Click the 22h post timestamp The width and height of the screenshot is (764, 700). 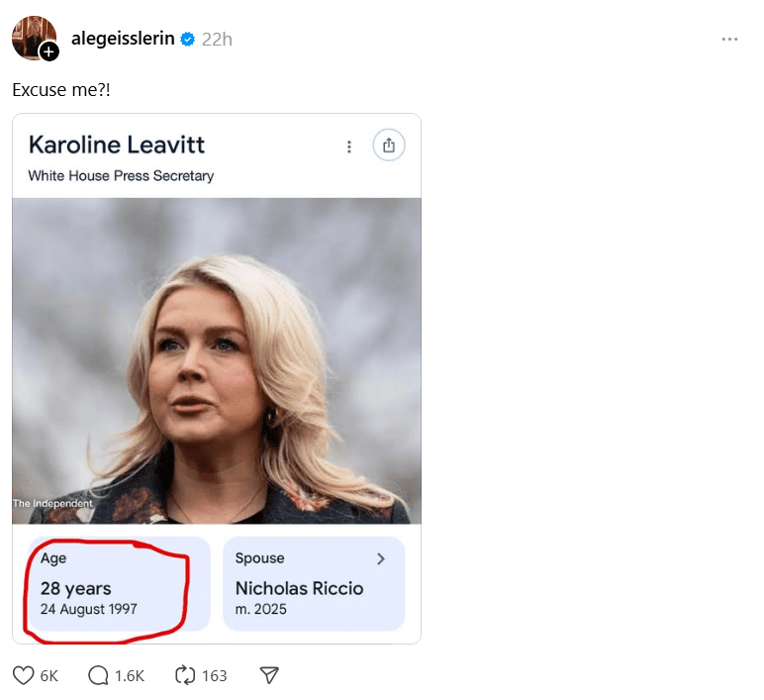tap(217, 40)
